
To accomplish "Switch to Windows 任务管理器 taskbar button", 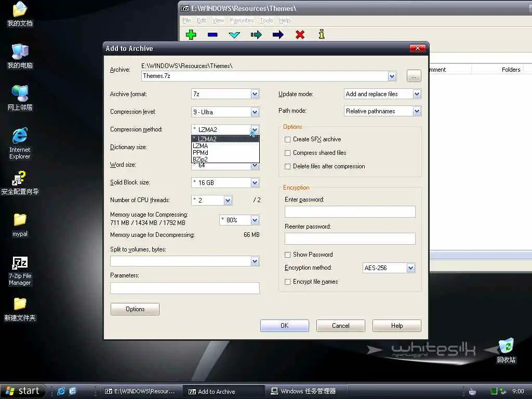I will click(x=305, y=392).
